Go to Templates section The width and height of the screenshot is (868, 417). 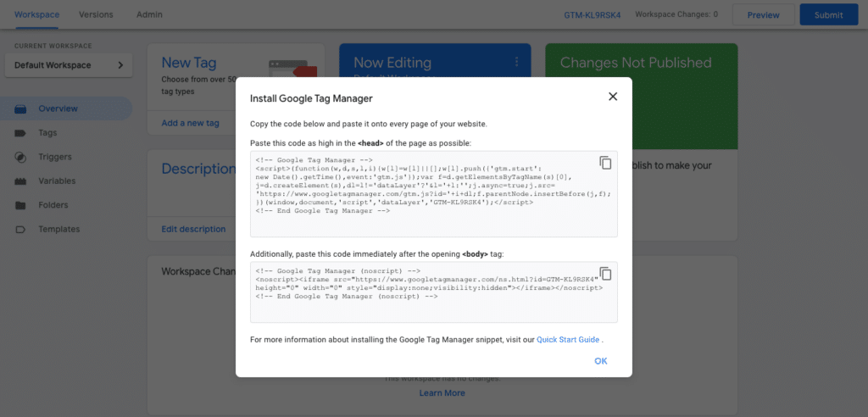coord(59,230)
